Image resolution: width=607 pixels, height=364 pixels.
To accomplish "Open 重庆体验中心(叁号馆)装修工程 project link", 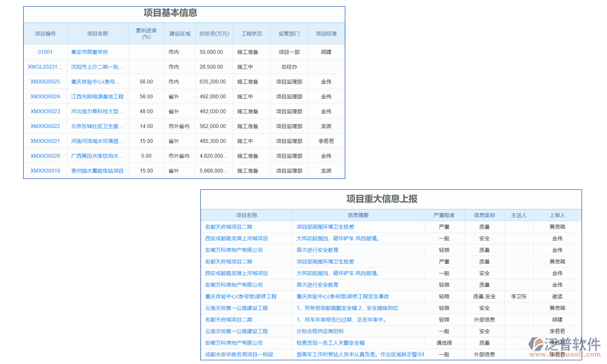I will [242, 296].
